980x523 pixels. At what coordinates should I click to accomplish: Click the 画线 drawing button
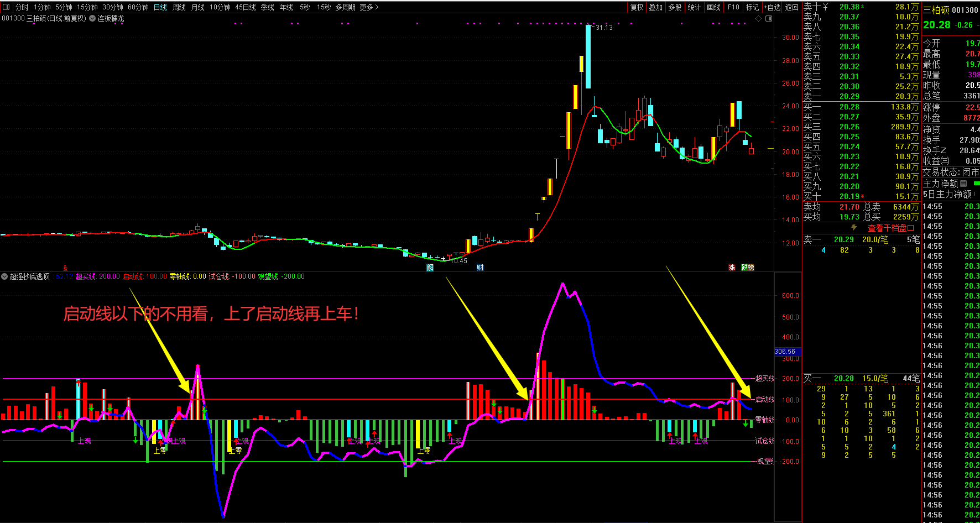tap(714, 7)
